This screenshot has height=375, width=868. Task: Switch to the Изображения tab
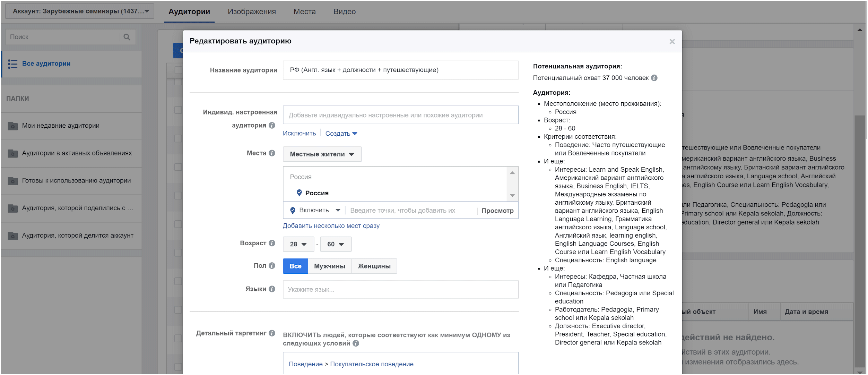tap(252, 11)
